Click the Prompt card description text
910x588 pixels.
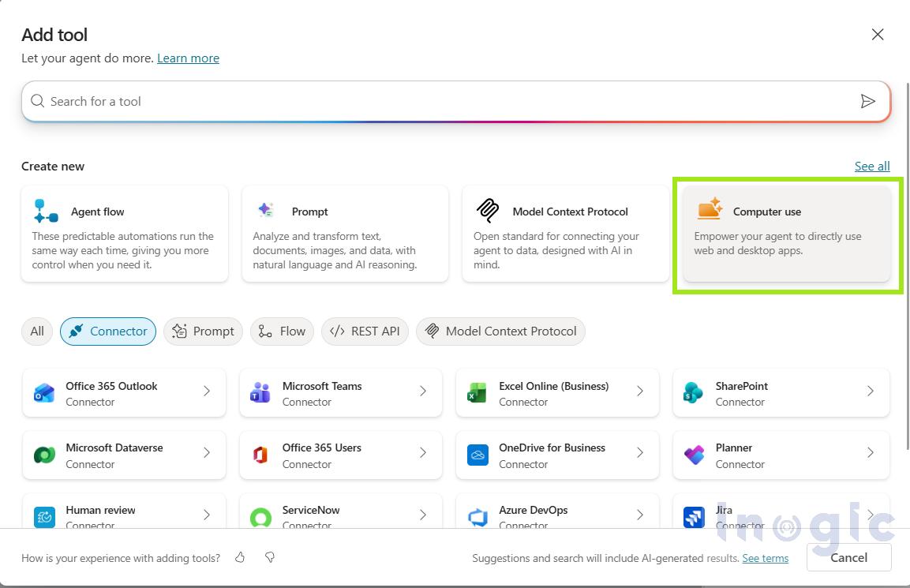(335, 251)
